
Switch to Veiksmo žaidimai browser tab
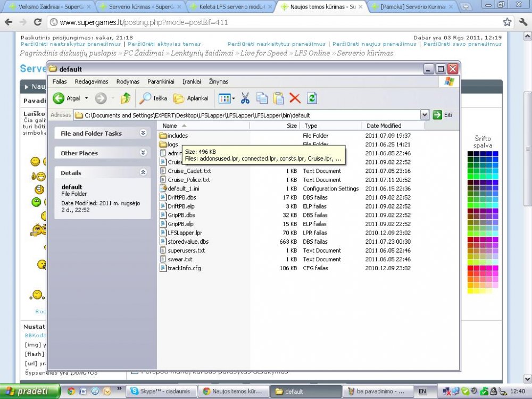(50, 7)
